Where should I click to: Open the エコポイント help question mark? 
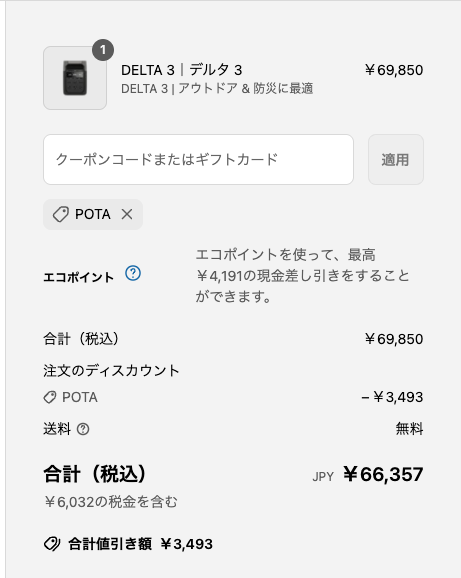click(x=133, y=273)
